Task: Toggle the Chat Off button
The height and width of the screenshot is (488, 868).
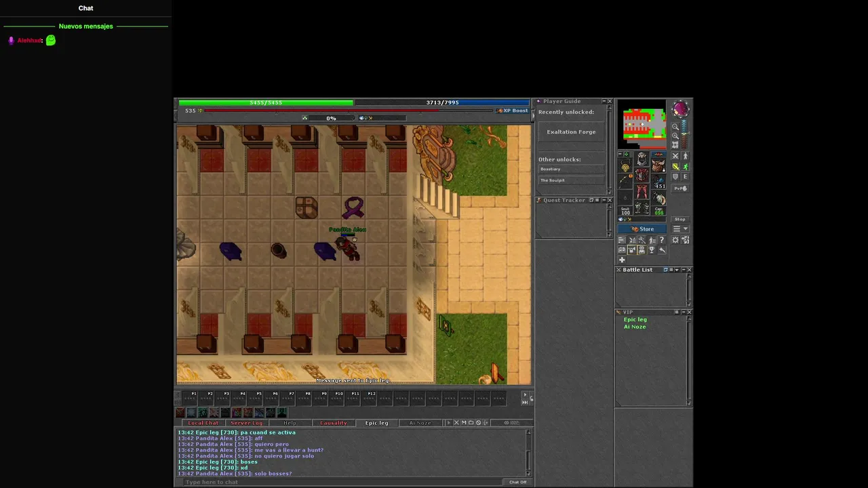Action: pyautogui.click(x=517, y=482)
